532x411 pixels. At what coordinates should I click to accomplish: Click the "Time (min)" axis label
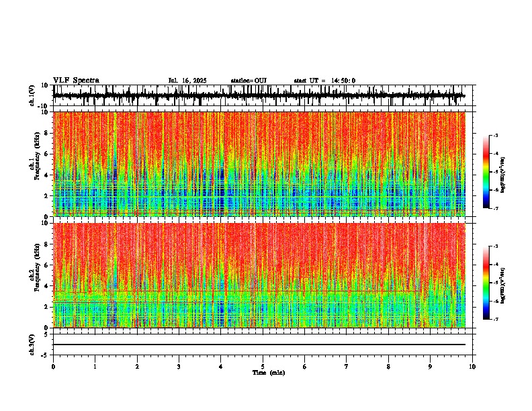point(269,373)
